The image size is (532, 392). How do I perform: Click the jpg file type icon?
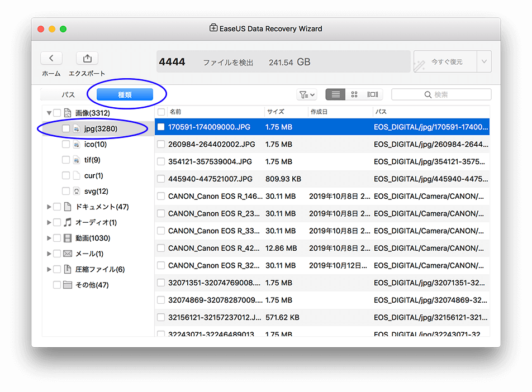coord(77,128)
